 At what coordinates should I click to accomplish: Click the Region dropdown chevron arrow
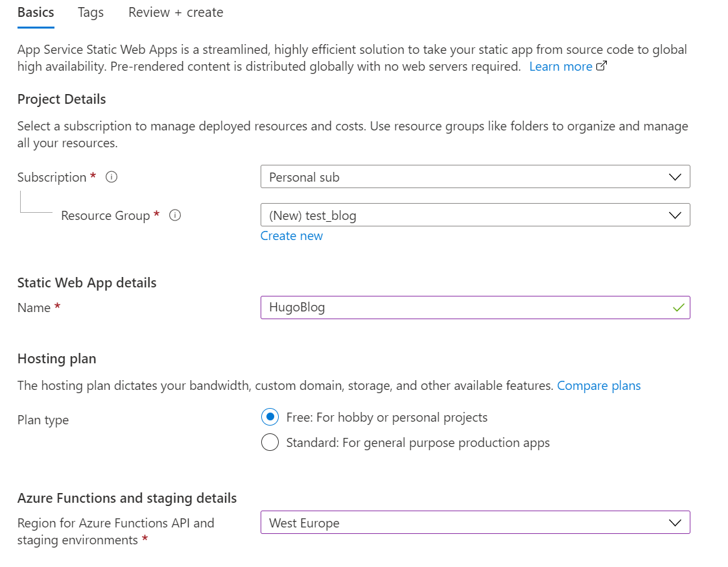674,523
